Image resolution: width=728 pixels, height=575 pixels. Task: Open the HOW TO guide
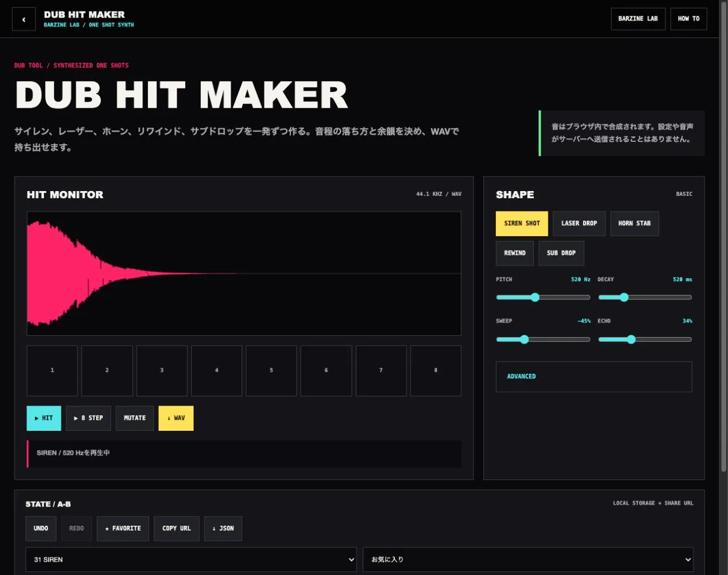click(x=688, y=19)
